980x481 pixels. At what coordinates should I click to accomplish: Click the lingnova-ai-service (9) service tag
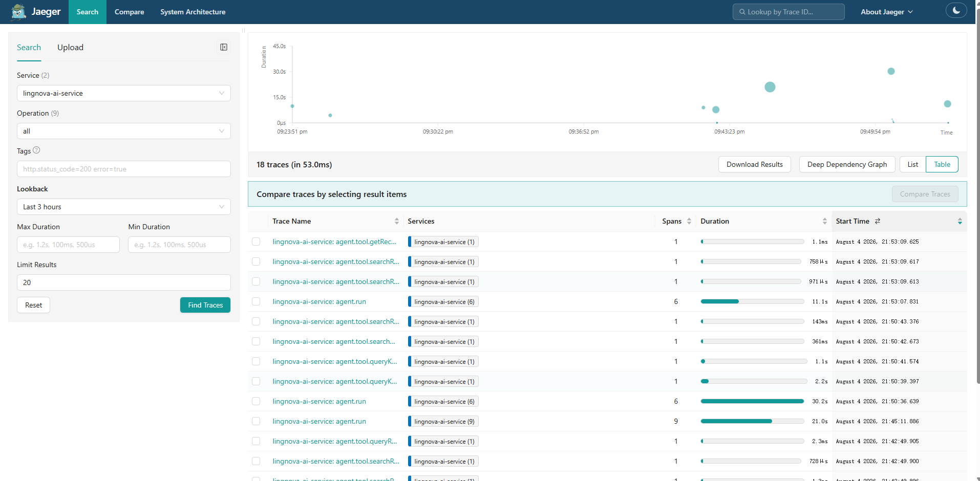click(x=443, y=422)
